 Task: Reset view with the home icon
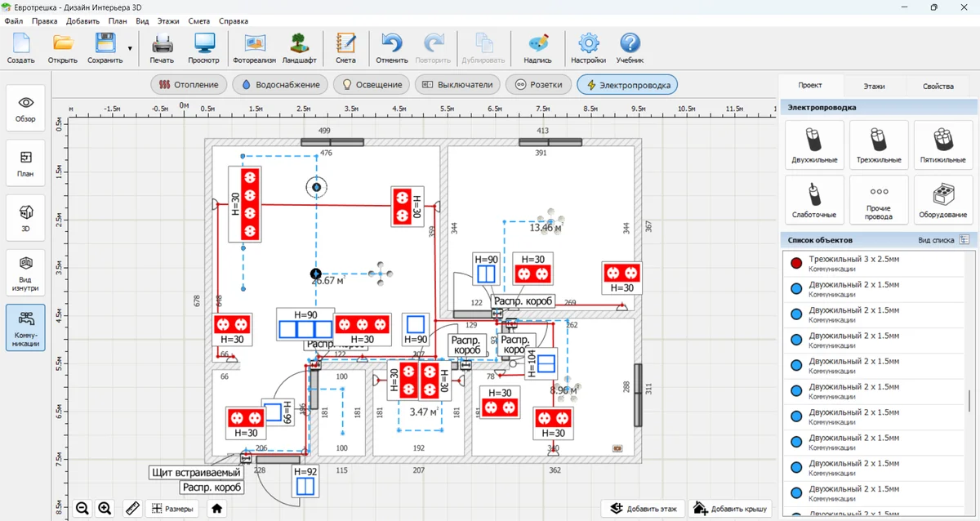pos(216,509)
